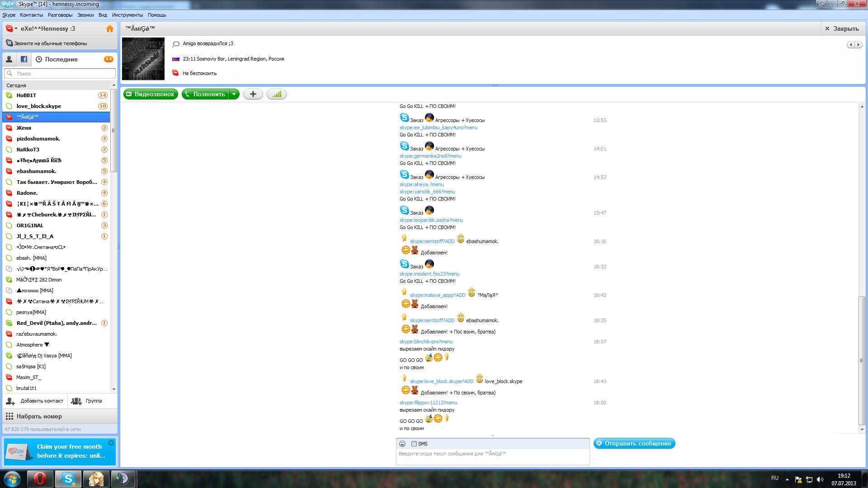868x488 pixels.
Task: Switch to the Последние tab
Action: [x=61, y=59]
